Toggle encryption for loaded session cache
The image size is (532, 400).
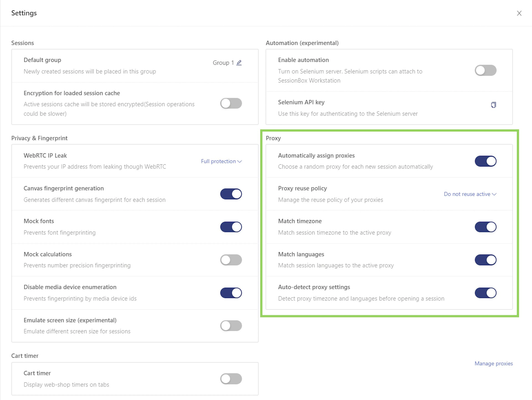pyautogui.click(x=231, y=103)
